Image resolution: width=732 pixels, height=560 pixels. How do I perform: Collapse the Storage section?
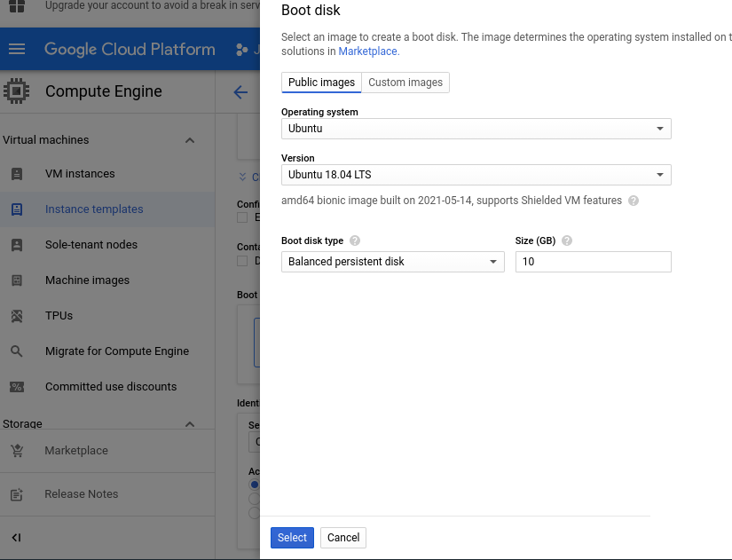(x=190, y=424)
